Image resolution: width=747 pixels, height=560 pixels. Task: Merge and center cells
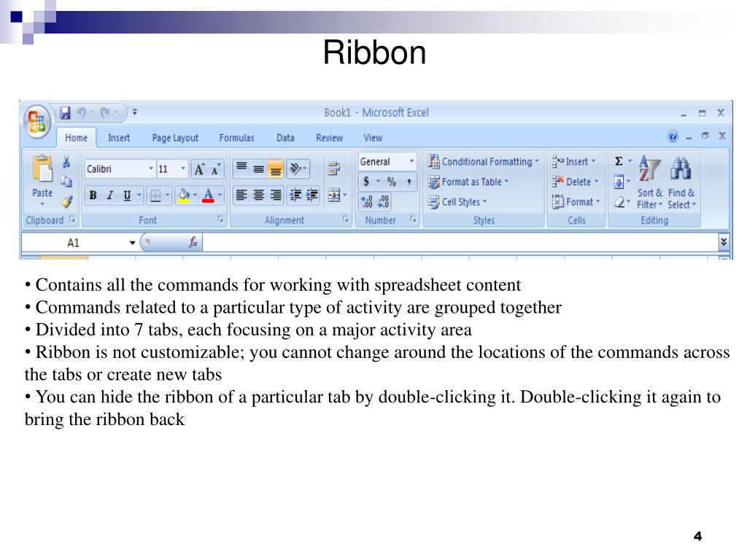[334, 195]
